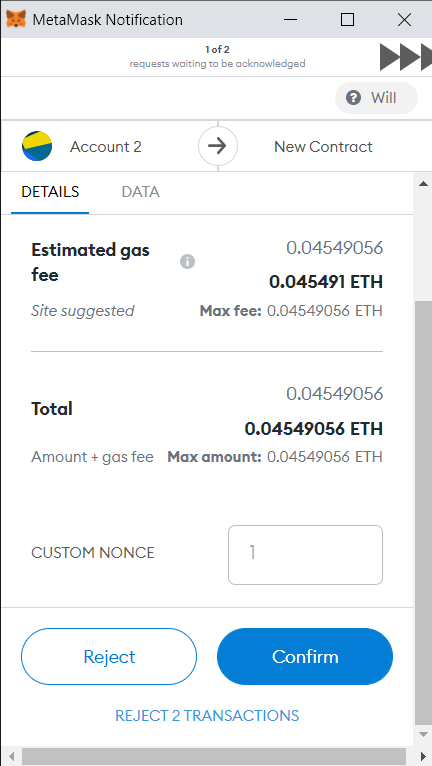Click the Max amount value text
The width and height of the screenshot is (432, 766).
point(325,457)
